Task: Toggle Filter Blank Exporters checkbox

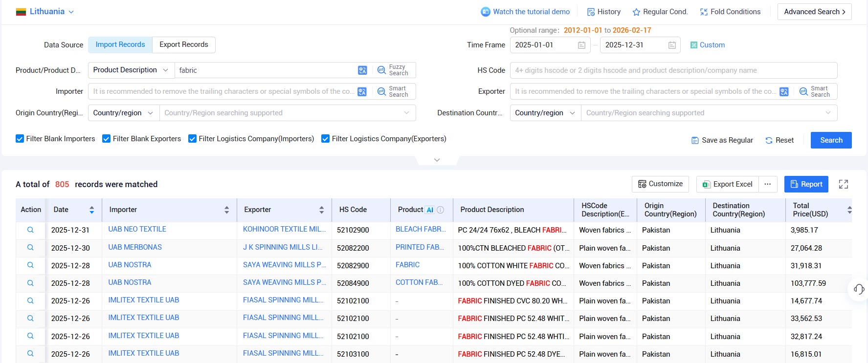Action: [106, 139]
